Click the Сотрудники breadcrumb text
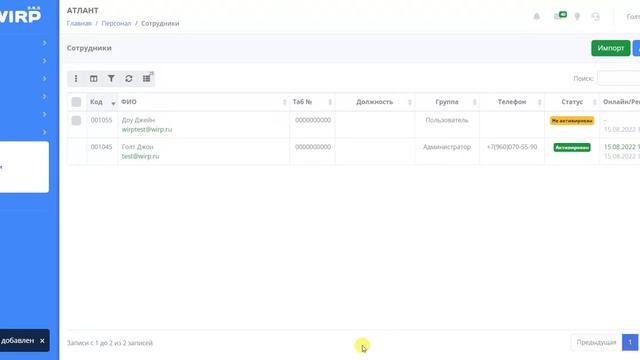The height and width of the screenshot is (360, 640). [x=160, y=23]
